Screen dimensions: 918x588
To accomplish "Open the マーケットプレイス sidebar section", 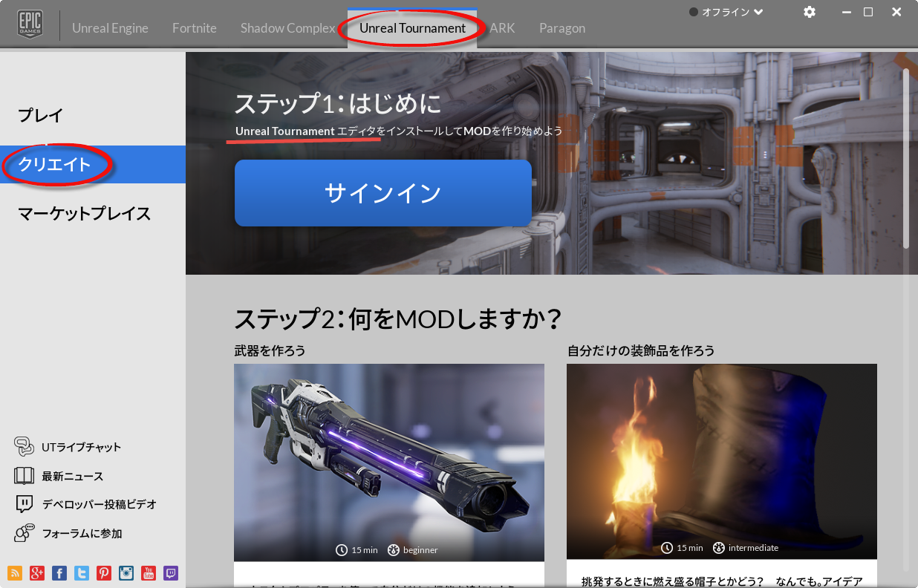I will click(93, 214).
